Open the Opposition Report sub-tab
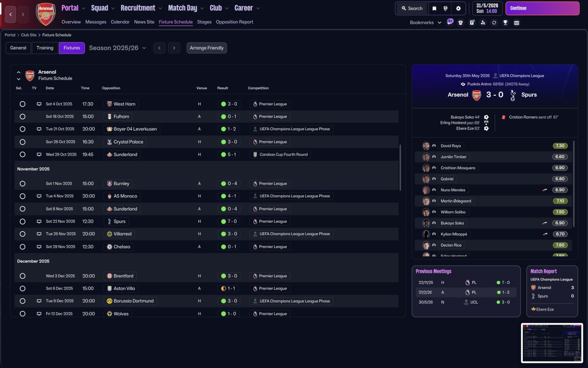 point(234,22)
